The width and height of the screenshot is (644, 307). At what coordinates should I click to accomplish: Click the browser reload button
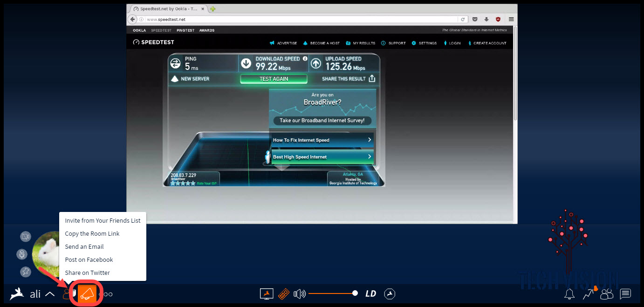click(x=463, y=20)
